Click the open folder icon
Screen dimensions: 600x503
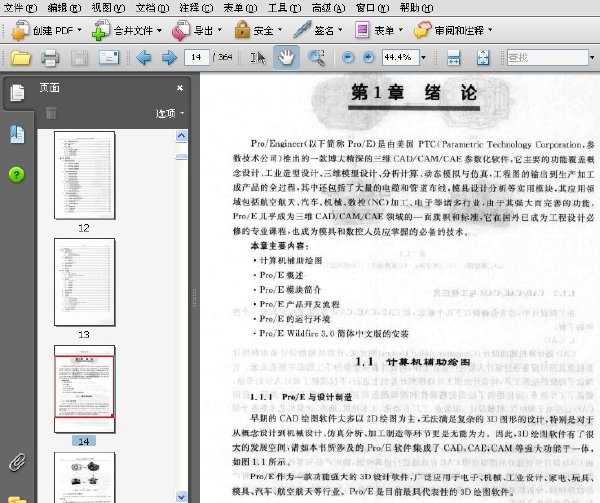[21, 58]
